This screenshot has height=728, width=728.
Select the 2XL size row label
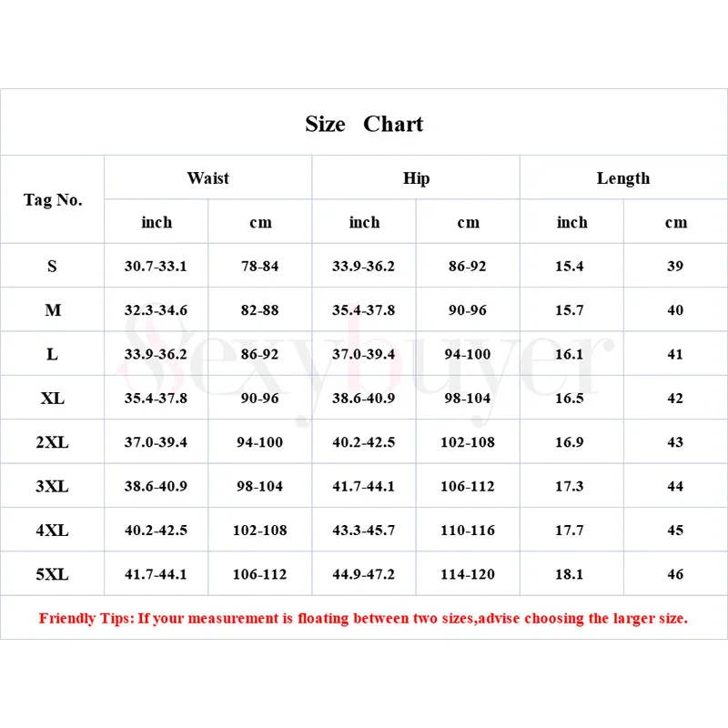[52, 442]
